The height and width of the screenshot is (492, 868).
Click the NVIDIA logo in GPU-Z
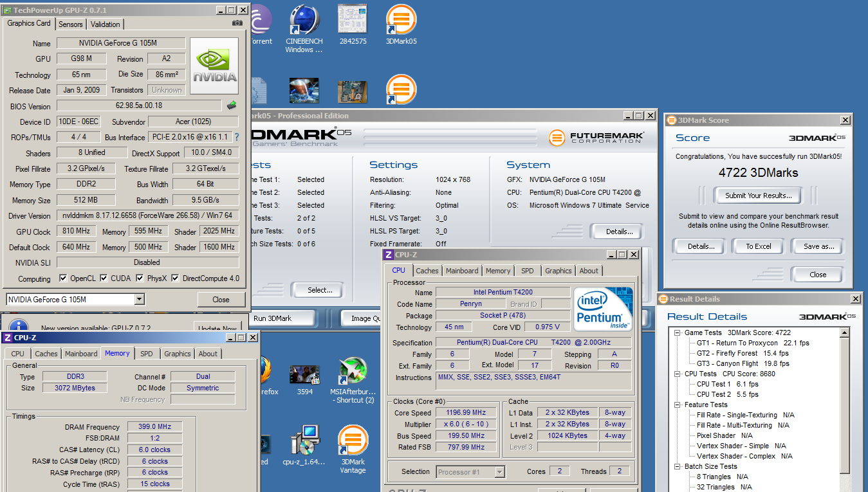click(x=214, y=66)
